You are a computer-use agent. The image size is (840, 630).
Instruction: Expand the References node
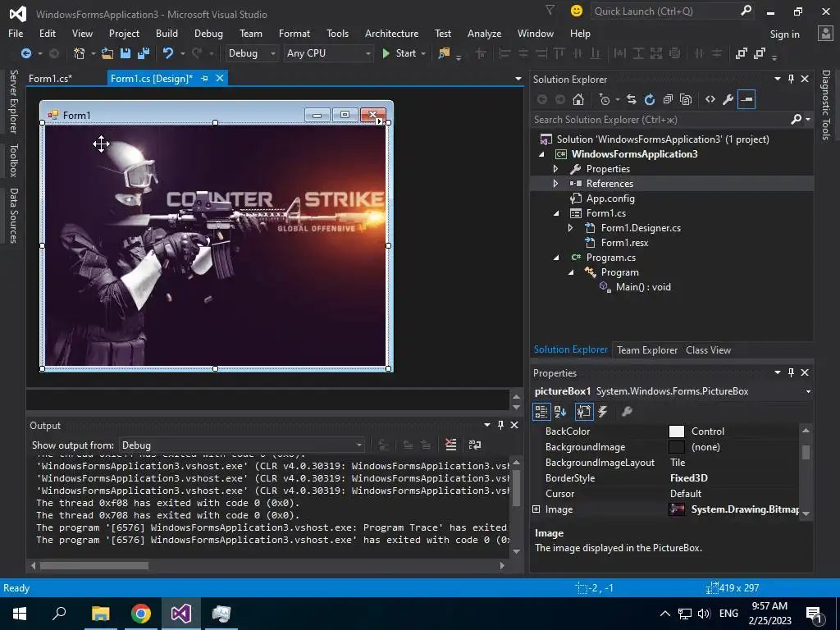[x=555, y=183]
